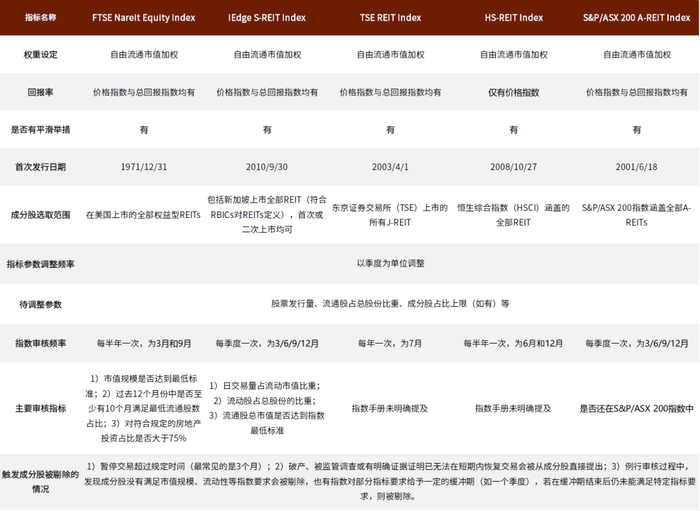
Task: Click the cell starting with 市值规模是否达到最低标准
Action: pos(144,408)
